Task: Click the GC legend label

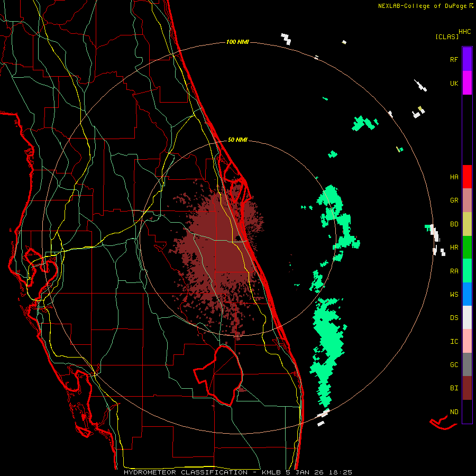Action: pos(454,365)
